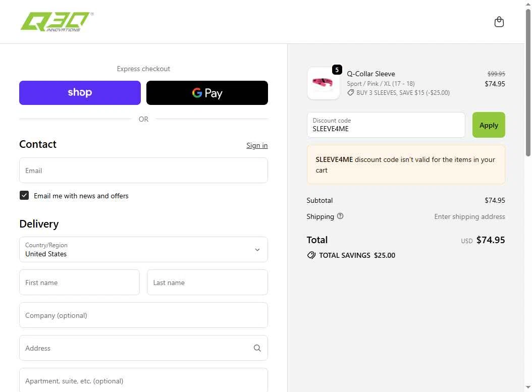532x392 pixels.
Task: Open the Sign in link
Action: tap(257, 145)
